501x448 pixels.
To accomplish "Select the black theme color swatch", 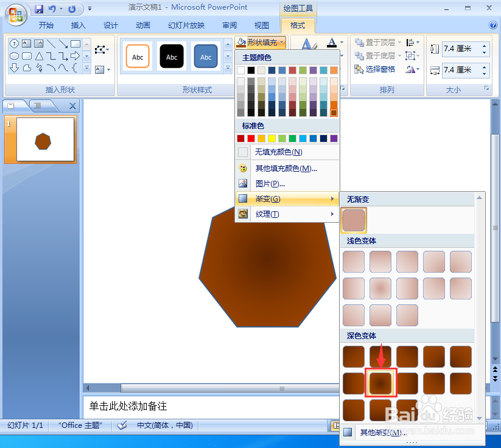I will pos(251,70).
